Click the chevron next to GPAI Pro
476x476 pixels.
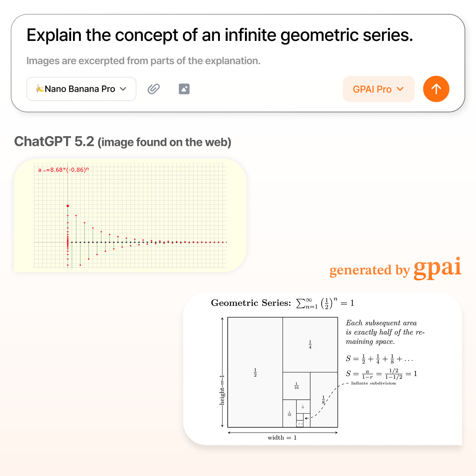pos(400,89)
